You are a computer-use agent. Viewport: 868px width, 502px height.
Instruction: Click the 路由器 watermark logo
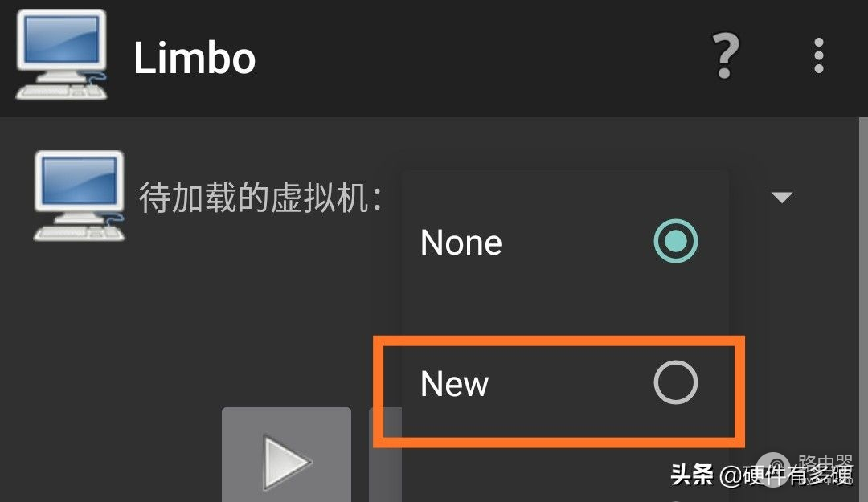point(805,469)
